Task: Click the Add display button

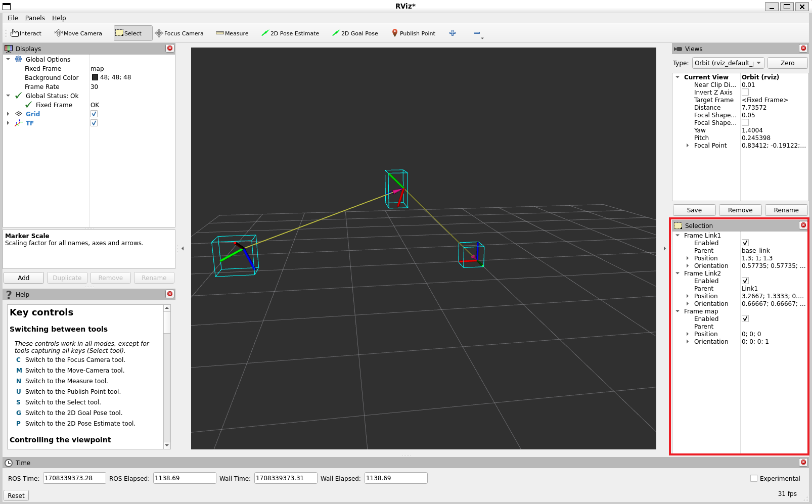Action: pyautogui.click(x=24, y=278)
